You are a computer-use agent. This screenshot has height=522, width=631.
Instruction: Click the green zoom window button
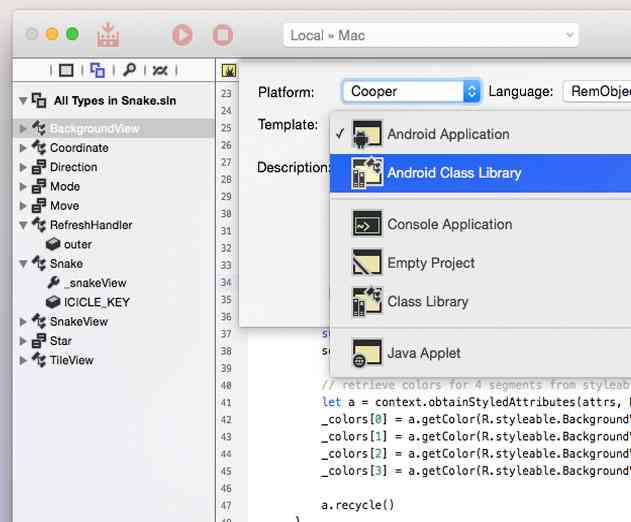[x=72, y=34]
